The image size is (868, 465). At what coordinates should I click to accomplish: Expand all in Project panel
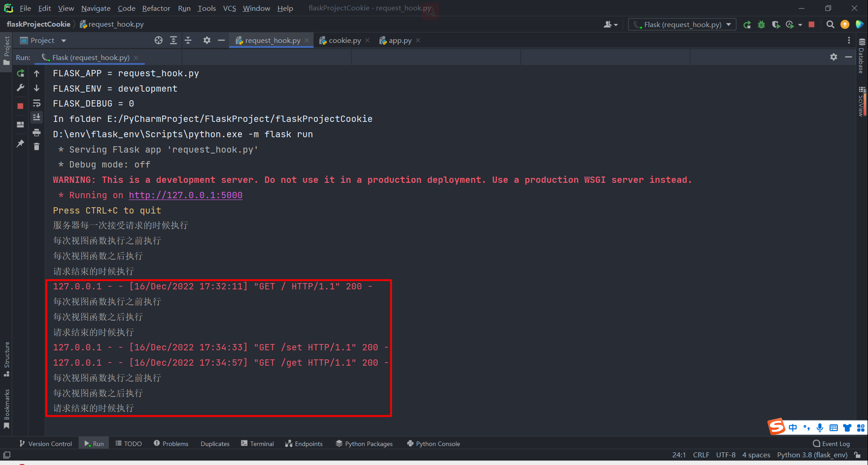pyautogui.click(x=174, y=41)
